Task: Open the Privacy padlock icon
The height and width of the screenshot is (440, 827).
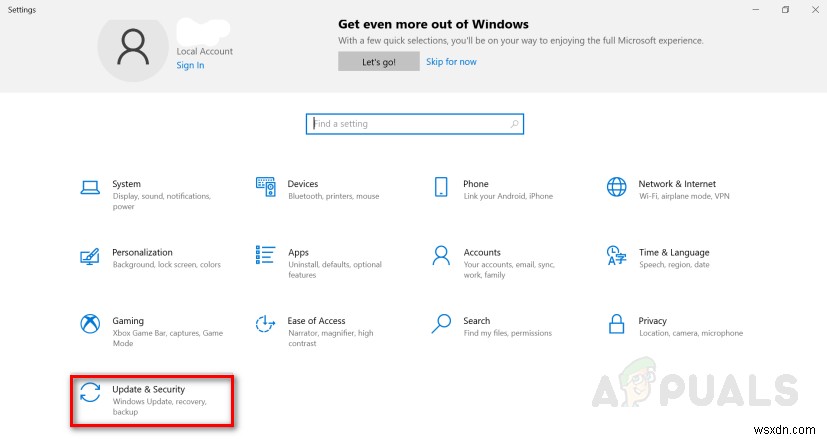Action: 616,324
